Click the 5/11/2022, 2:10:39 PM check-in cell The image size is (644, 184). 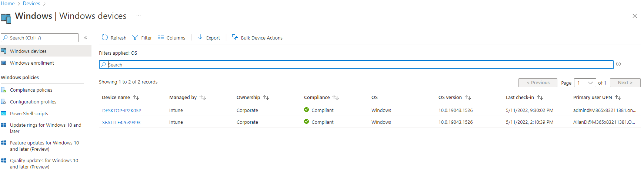coord(530,122)
